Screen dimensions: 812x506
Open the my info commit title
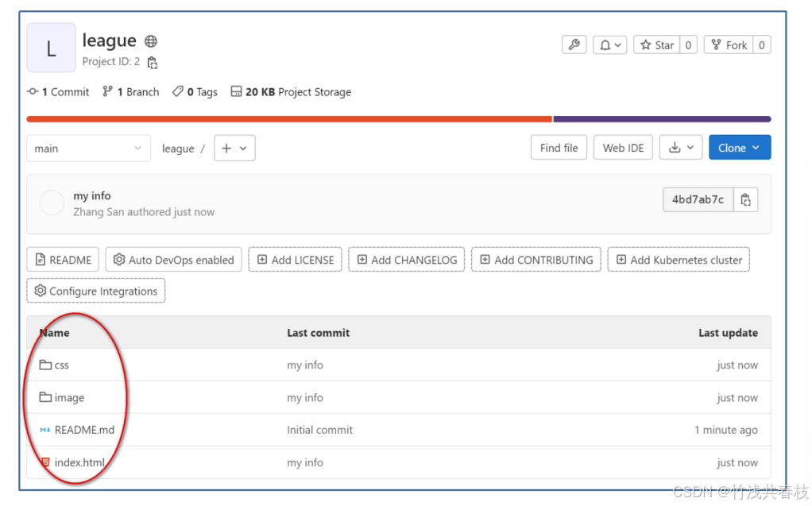click(92, 195)
